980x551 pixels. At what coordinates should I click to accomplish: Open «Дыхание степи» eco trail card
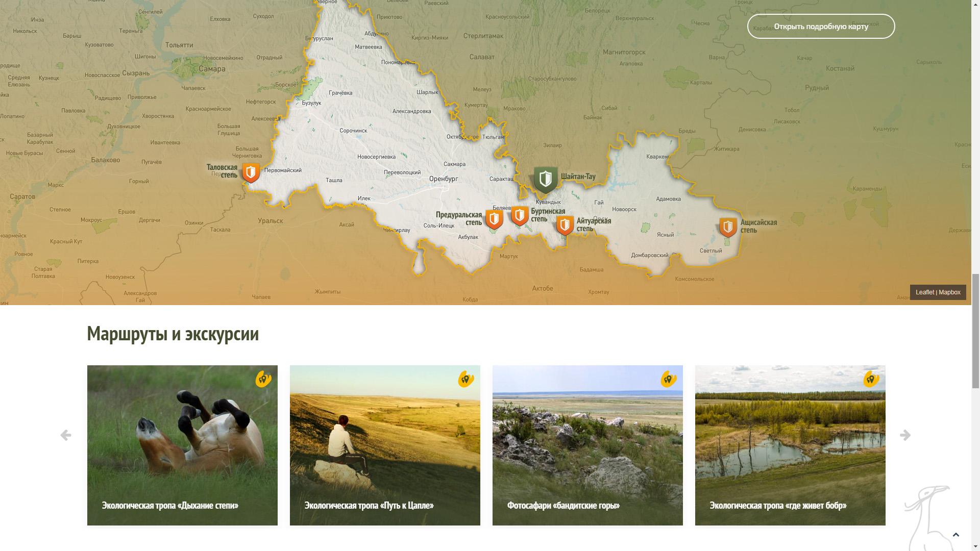pyautogui.click(x=182, y=445)
